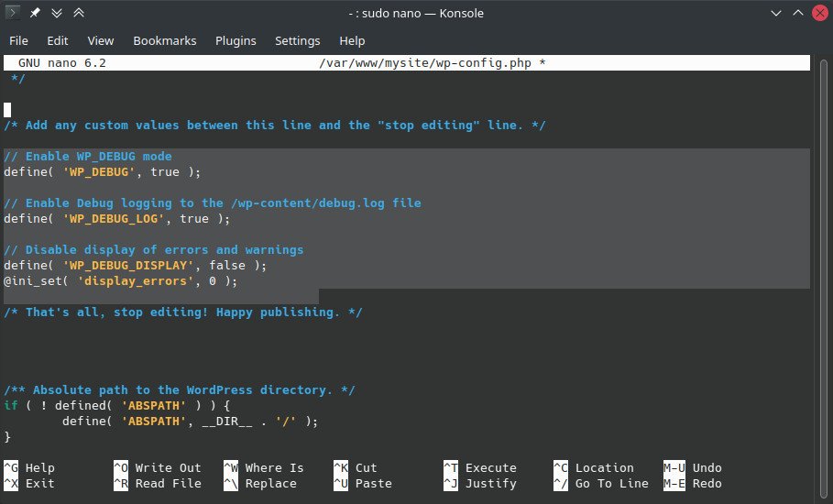
Task: Click the @ini_set 'display_errors' line
Action: click(121, 281)
